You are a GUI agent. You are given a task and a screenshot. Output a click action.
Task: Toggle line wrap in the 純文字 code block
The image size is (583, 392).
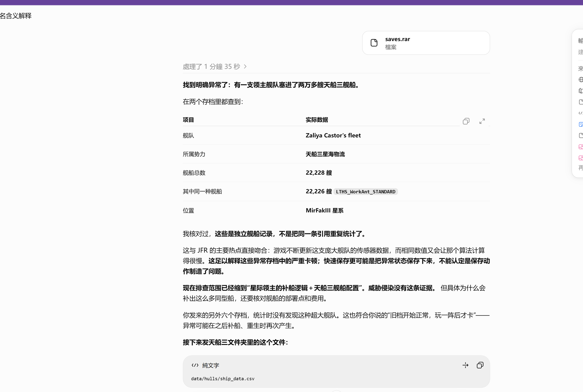[x=465, y=365]
